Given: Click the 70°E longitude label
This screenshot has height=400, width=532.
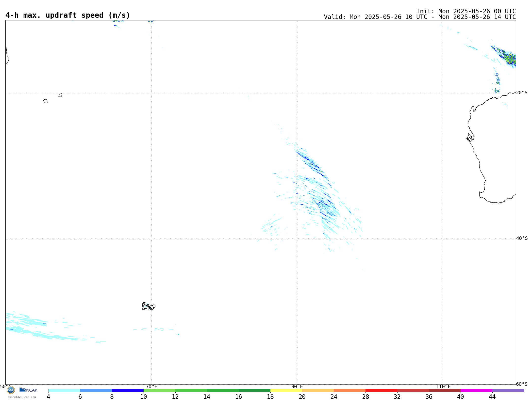Looking at the screenshot, I should click(x=151, y=387).
